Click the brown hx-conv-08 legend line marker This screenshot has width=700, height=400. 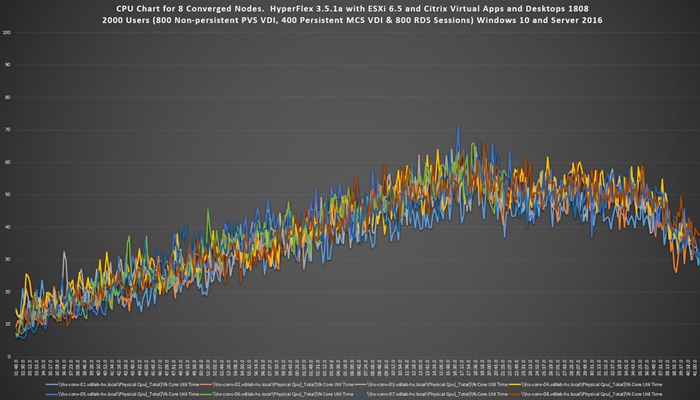pyautogui.click(x=515, y=394)
